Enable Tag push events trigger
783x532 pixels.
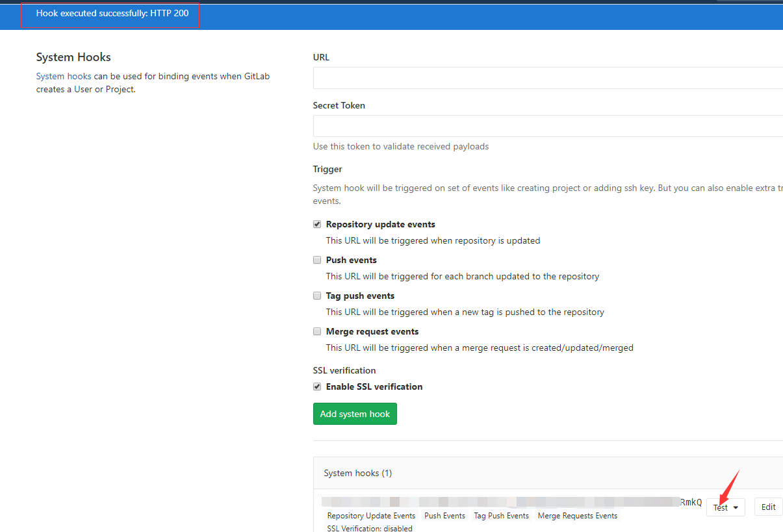[x=316, y=295]
